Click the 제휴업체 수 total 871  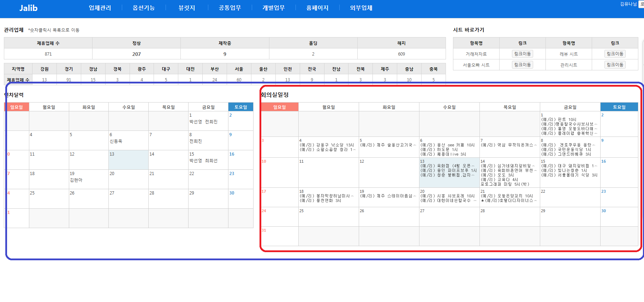point(48,54)
